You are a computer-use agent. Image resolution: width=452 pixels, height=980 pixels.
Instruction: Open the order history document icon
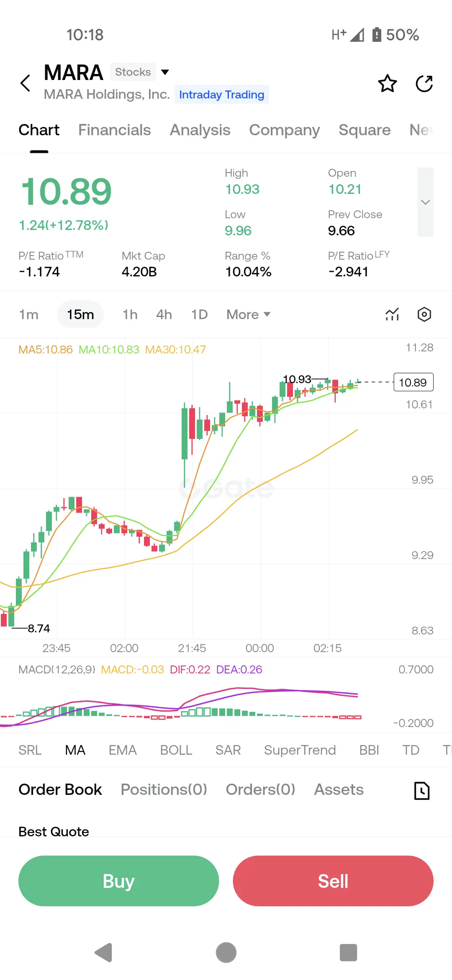click(x=422, y=790)
